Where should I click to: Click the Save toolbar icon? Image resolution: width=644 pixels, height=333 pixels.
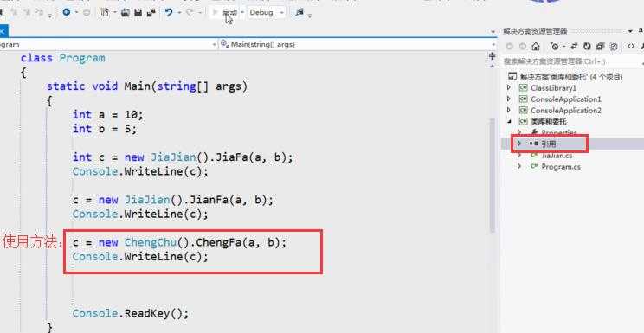pos(138,13)
